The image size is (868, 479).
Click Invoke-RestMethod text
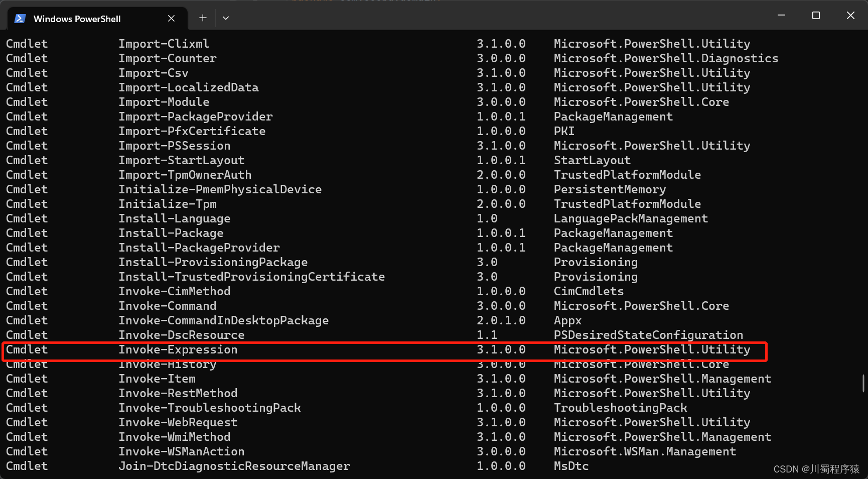point(178,393)
